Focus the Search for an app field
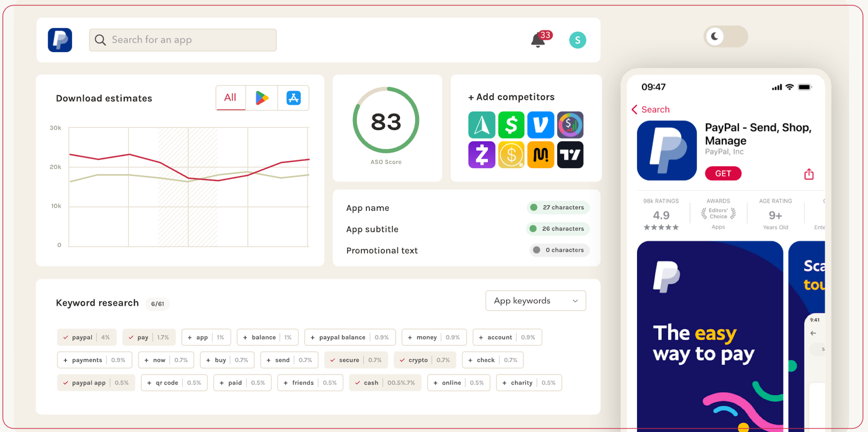 click(183, 40)
